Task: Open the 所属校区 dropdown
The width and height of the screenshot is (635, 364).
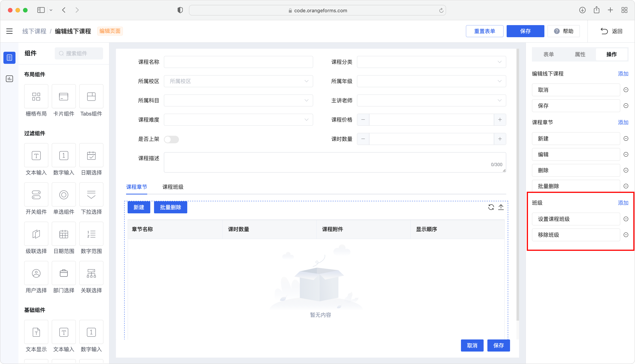Action: click(x=238, y=81)
